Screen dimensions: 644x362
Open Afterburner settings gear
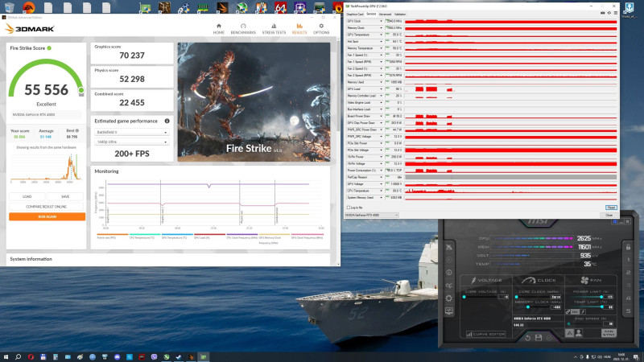[449, 298]
